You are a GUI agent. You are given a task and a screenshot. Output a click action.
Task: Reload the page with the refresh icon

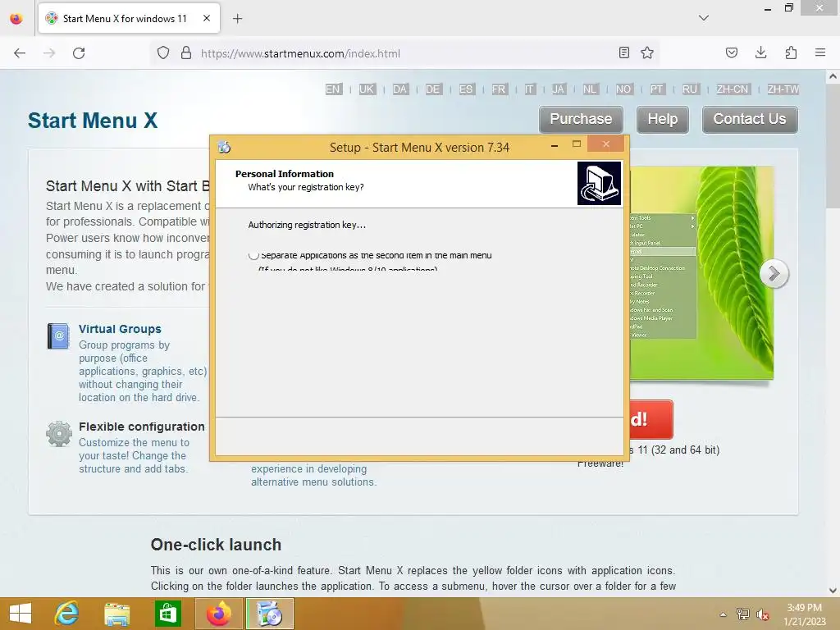(x=79, y=53)
